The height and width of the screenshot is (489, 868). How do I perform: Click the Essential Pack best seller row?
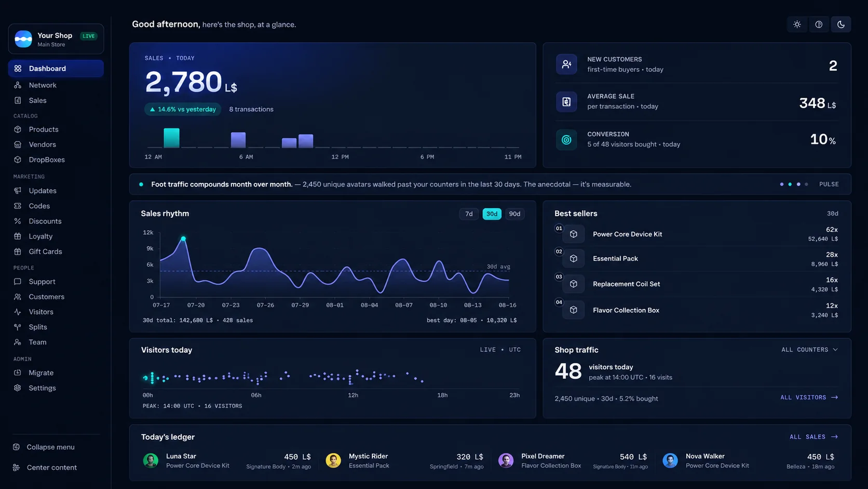[x=697, y=259]
